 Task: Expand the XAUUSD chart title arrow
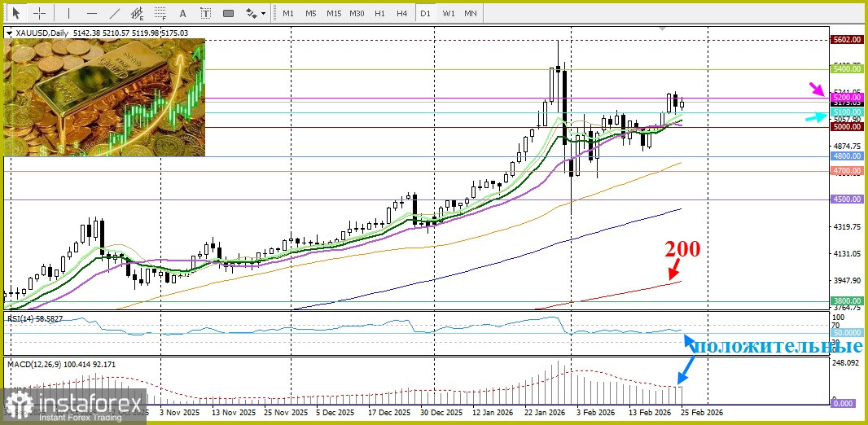[x=10, y=33]
